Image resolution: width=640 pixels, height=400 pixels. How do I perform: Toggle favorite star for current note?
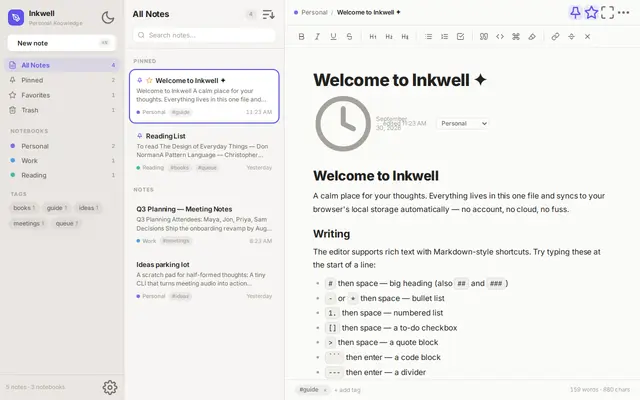(x=591, y=13)
